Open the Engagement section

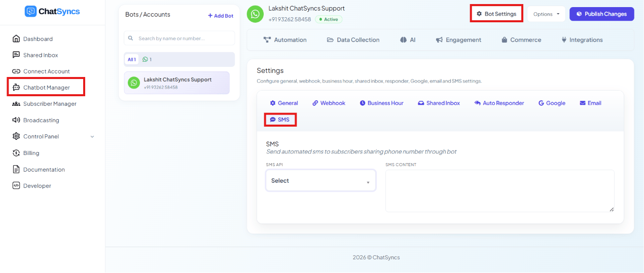[458, 40]
